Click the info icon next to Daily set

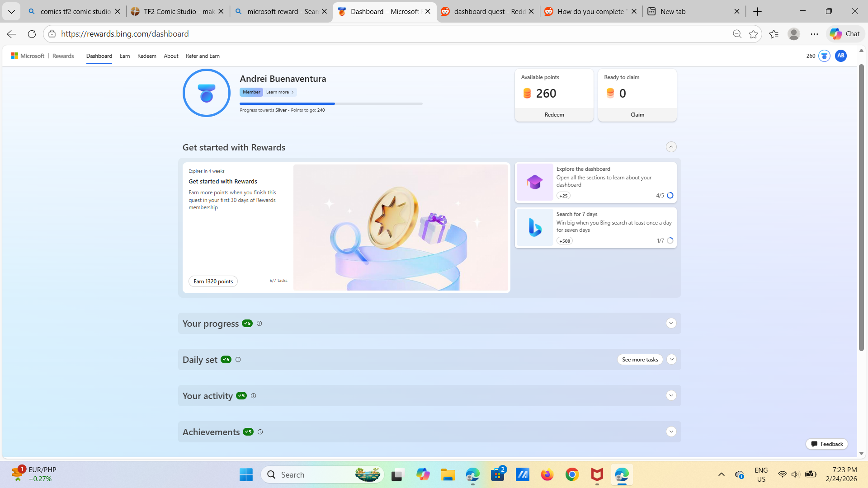point(238,360)
